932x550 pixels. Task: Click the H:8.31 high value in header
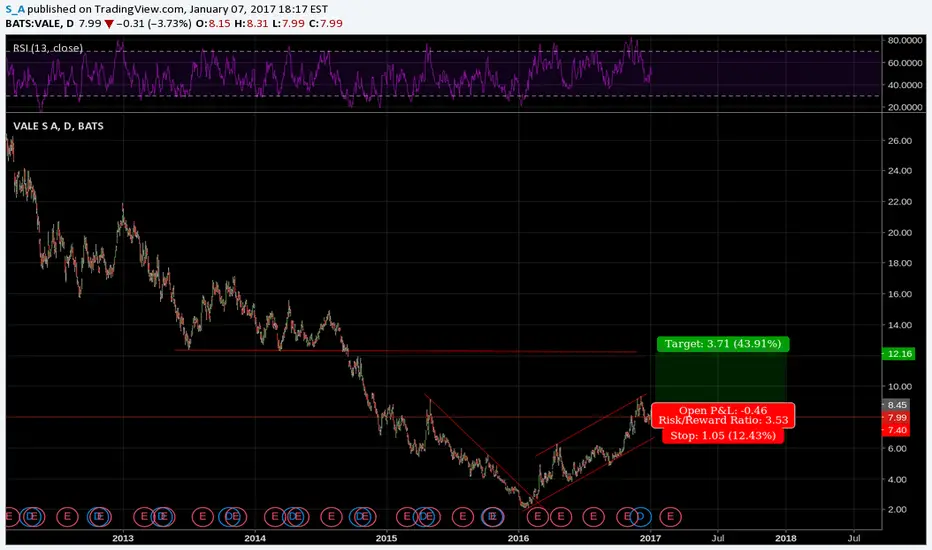point(250,24)
